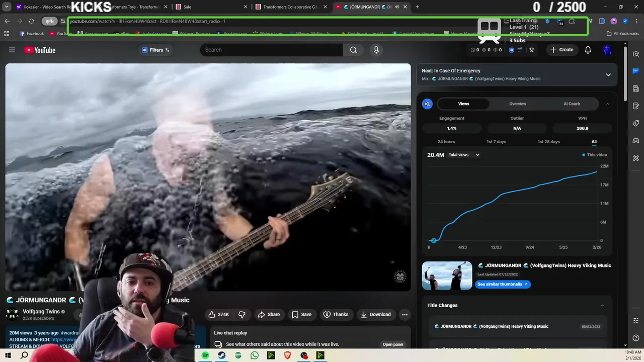
Task: Select the 1st 7 days range
Action: (x=496, y=142)
